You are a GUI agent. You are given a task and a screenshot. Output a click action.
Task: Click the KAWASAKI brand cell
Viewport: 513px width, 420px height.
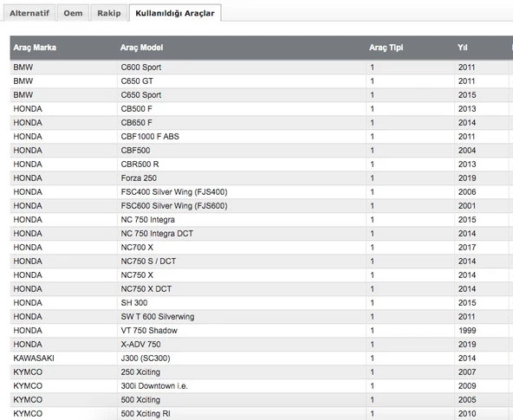(x=63, y=359)
